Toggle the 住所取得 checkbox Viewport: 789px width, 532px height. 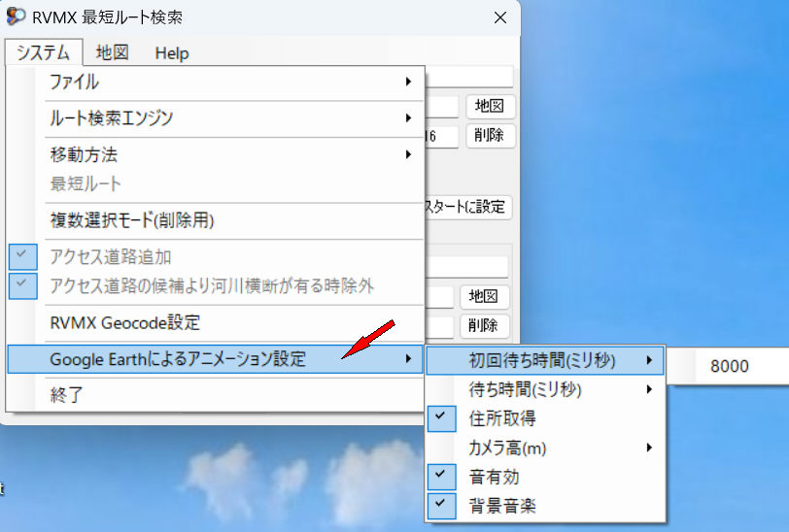545,418
